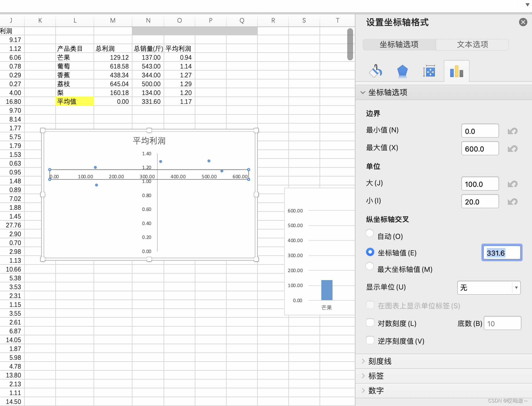
Task: Select the 葡萄 cell
Action: 75,66
